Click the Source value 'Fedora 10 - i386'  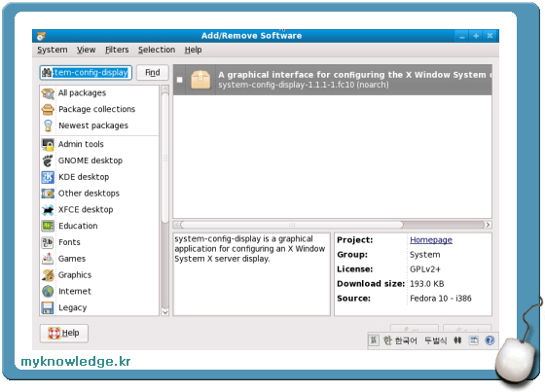pyautogui.click(x=440, y=299)
